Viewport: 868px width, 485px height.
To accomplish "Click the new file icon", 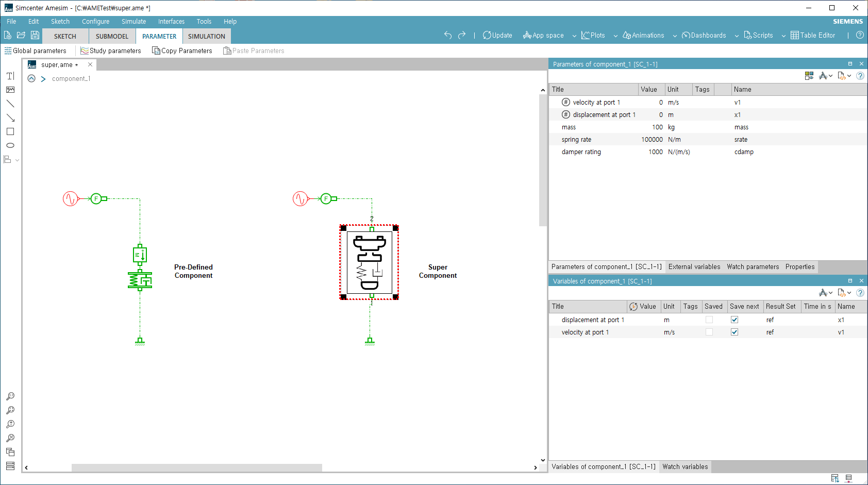I will [x=8, y=35].
